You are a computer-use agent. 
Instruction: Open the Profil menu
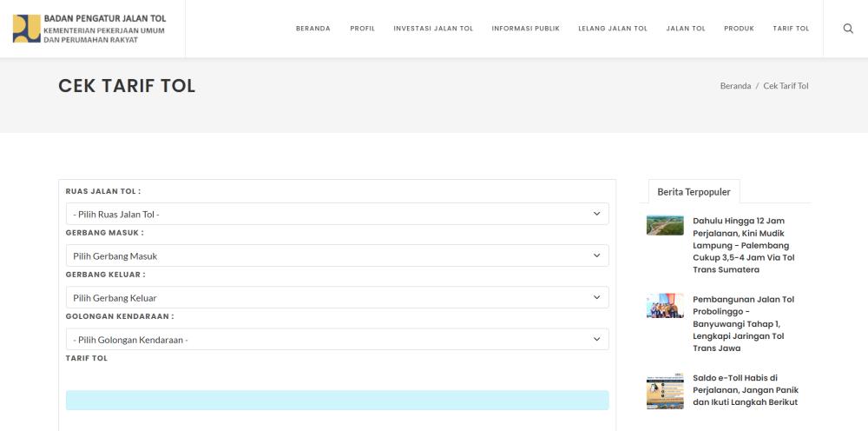(362, 29)
